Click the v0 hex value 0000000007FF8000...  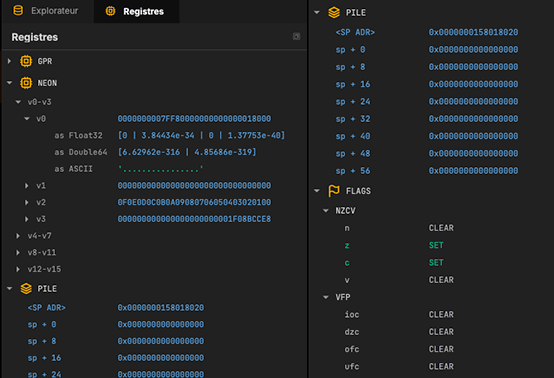[x=194, y=119]
